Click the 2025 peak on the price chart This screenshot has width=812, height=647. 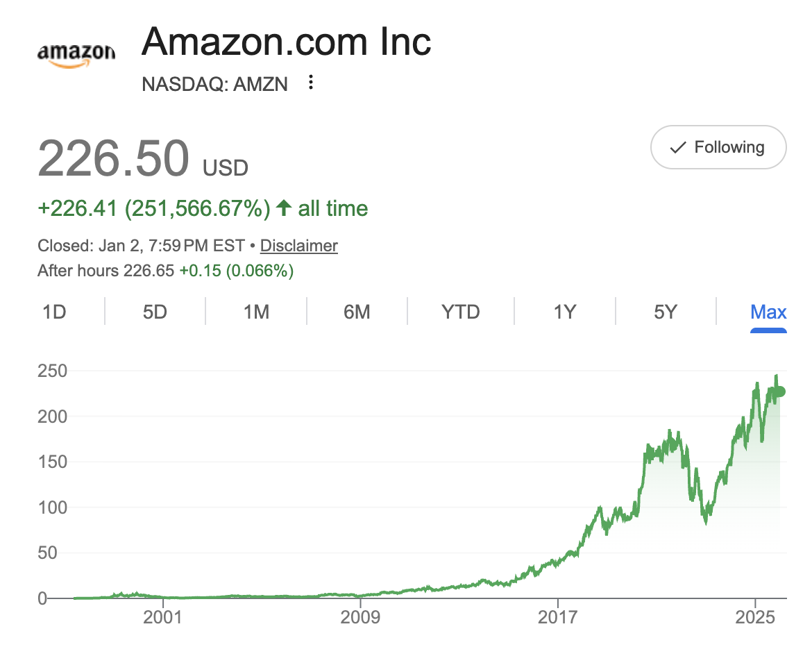777,375
